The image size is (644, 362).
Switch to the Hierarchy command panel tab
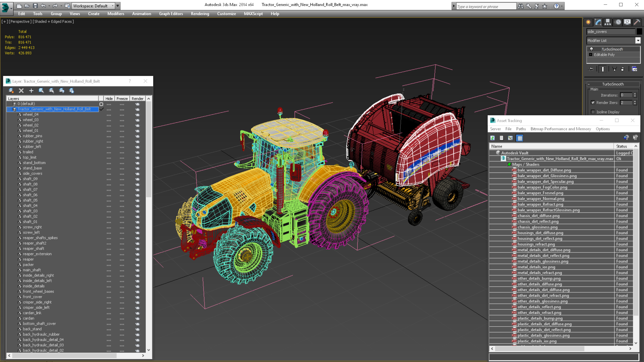pyautogui.click(x=608, y=22)
